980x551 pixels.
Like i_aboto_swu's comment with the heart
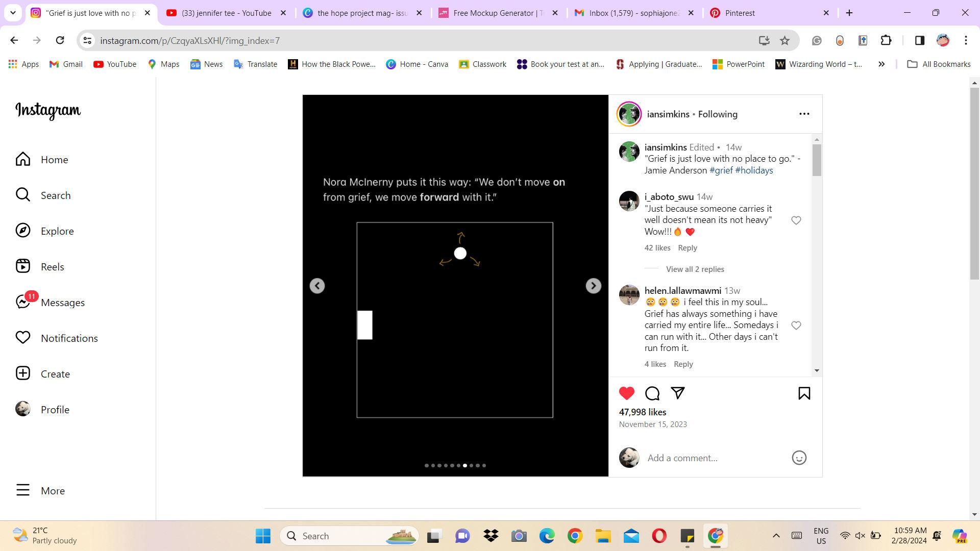point(796,220)
